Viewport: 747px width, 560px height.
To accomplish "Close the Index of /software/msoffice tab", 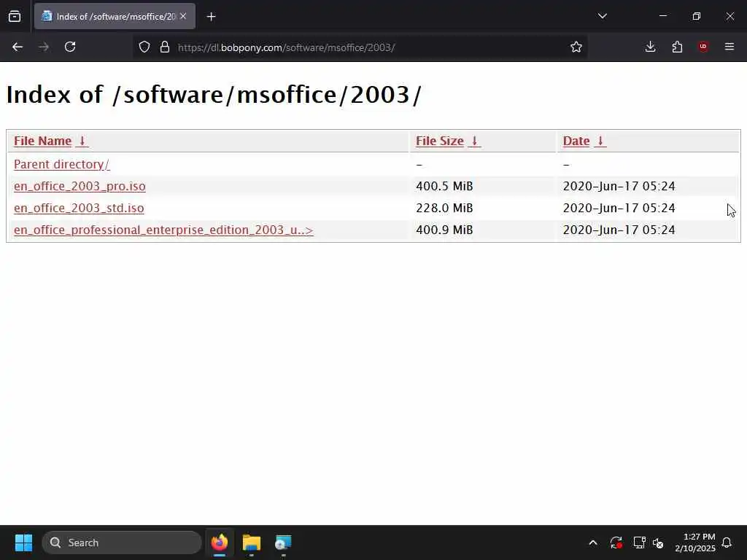I will [183, 16].
